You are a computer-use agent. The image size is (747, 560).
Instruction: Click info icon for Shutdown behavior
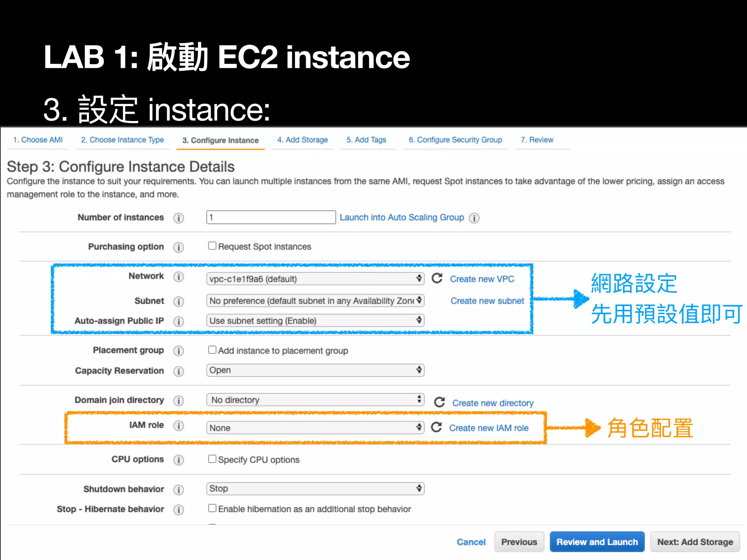[178, 490]
